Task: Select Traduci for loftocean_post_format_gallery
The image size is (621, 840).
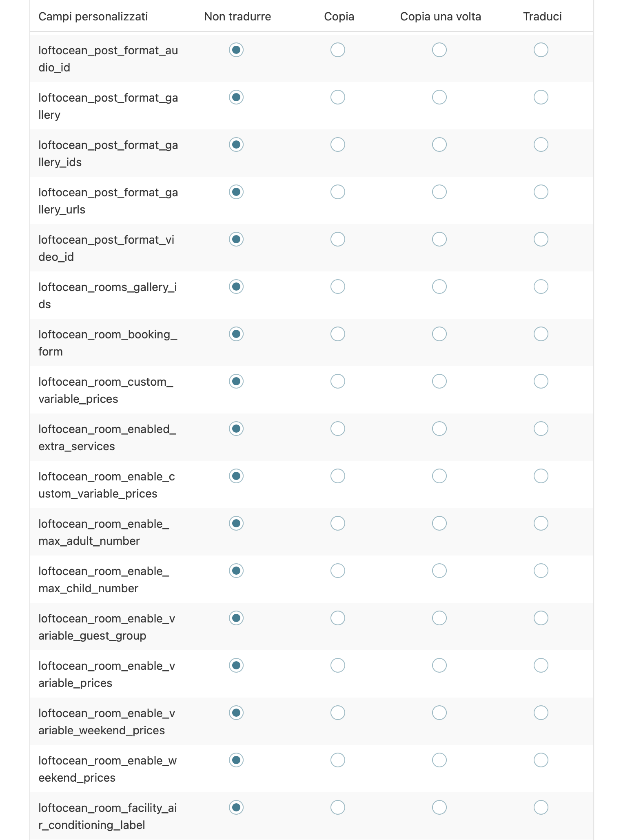Action: click(541, 97)
